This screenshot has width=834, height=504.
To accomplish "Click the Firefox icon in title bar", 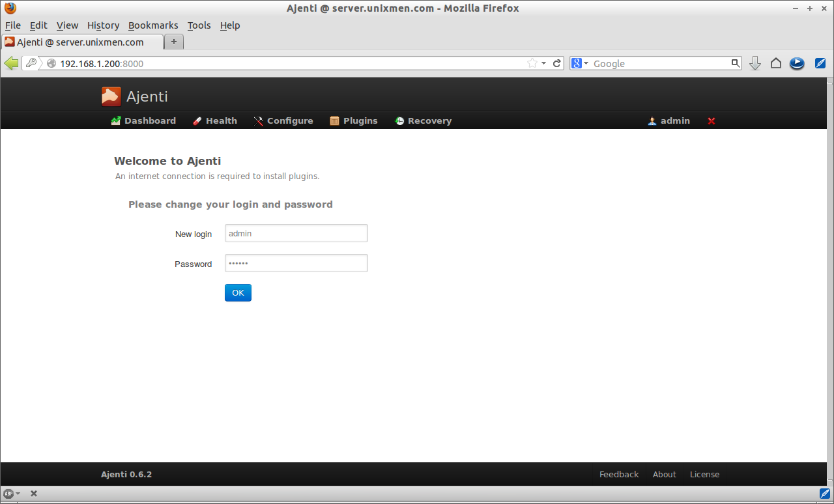I will pos(10,8).
